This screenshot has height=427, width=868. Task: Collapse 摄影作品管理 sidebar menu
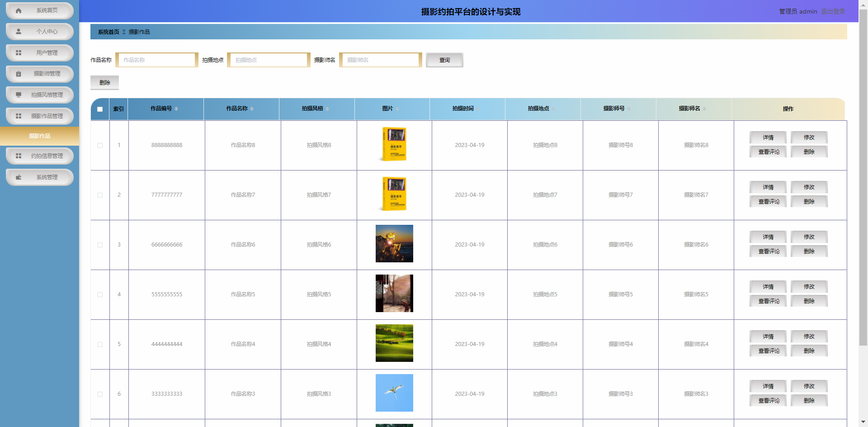pyautogui.click(x=40, y=116)
